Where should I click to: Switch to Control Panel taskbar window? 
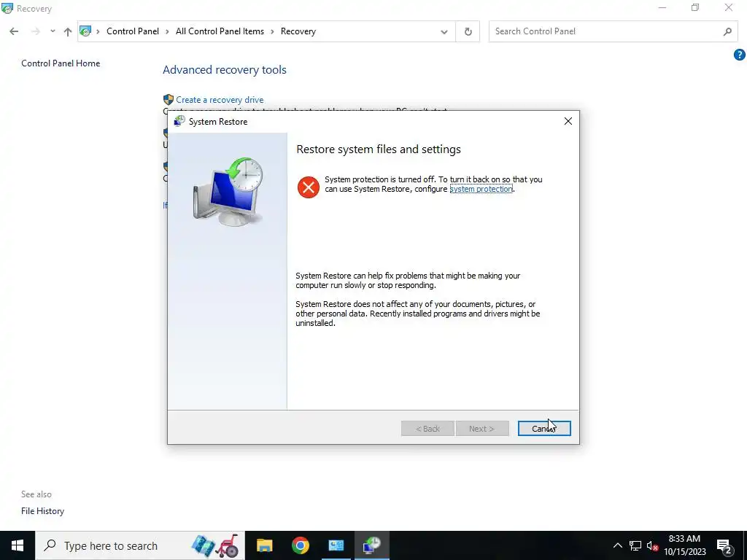[x=336, y=545]
